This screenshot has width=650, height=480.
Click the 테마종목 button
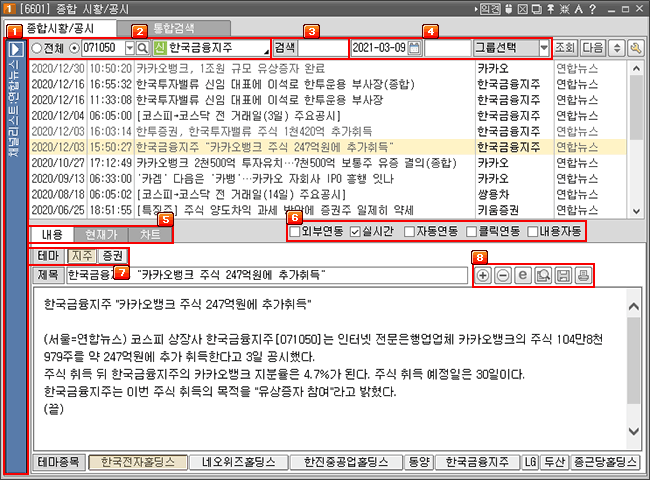point(58,462)
